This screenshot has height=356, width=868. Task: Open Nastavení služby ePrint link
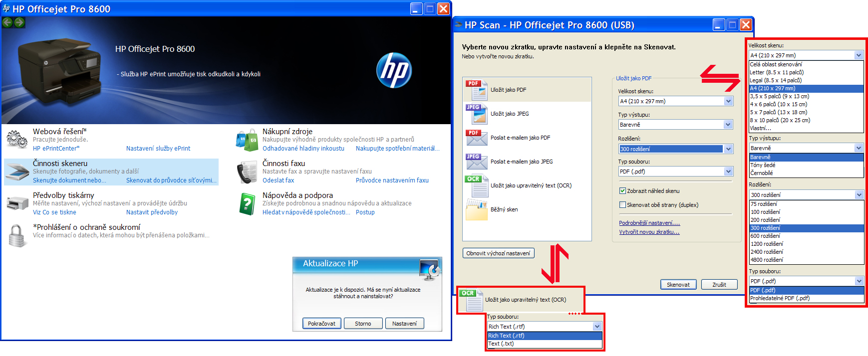click(x=158, y=149)
